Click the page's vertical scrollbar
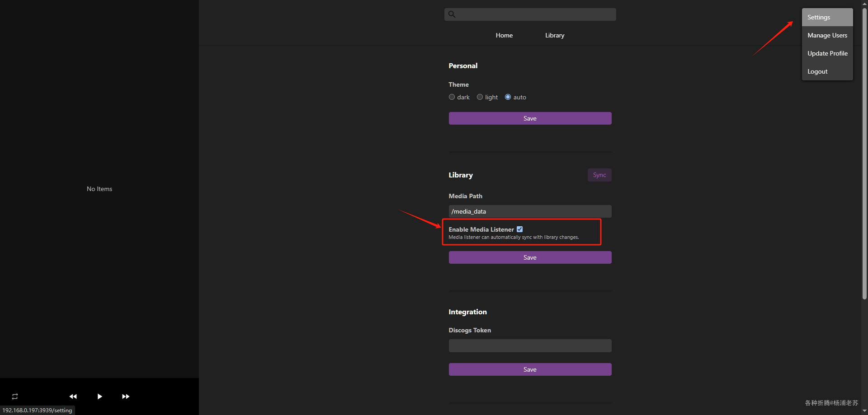Image resolution: width=868 pixels, height=415 pixels. point(864,154)
